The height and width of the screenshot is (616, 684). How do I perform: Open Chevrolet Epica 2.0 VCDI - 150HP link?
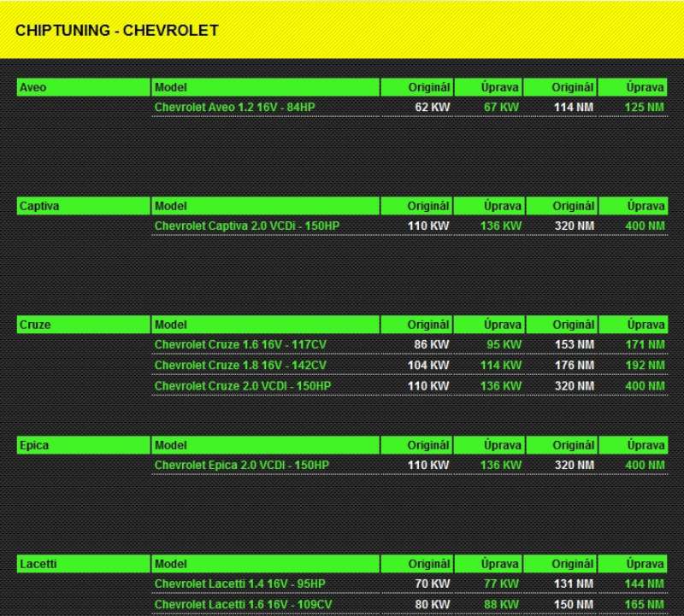(x=242, y=465)
